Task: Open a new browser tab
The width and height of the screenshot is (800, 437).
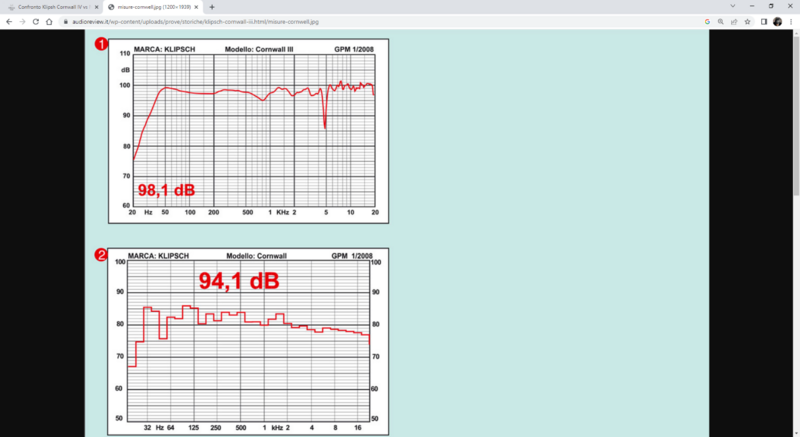Action: (212, 7)
